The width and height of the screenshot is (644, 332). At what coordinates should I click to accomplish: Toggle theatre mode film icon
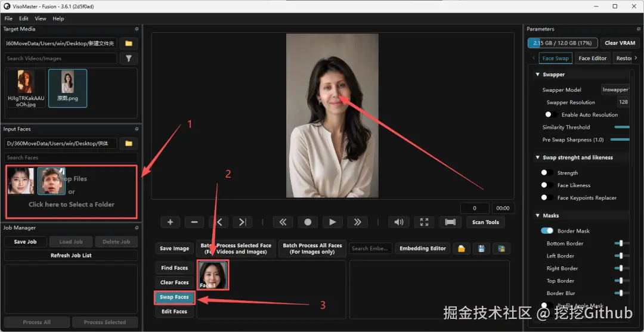pyautogui.click(x=450, y=222)
